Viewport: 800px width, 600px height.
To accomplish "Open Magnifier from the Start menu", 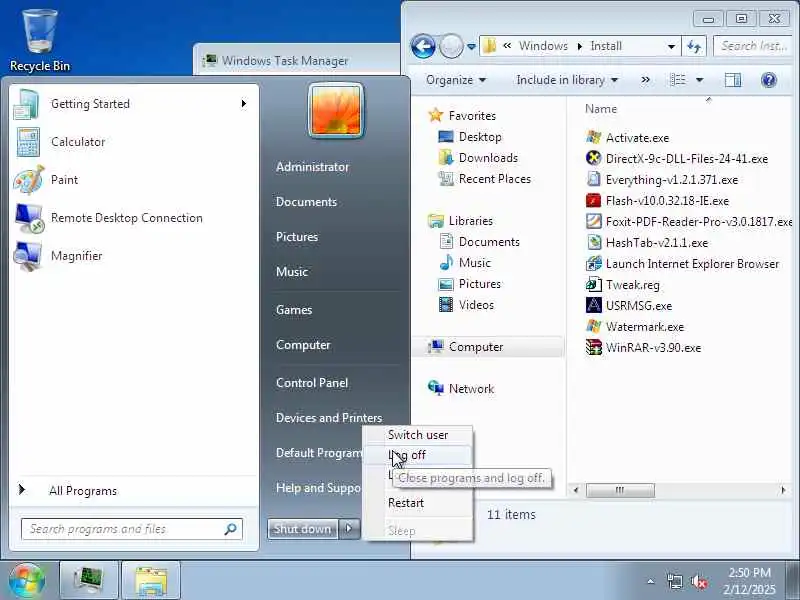I will tap(133, 256).
